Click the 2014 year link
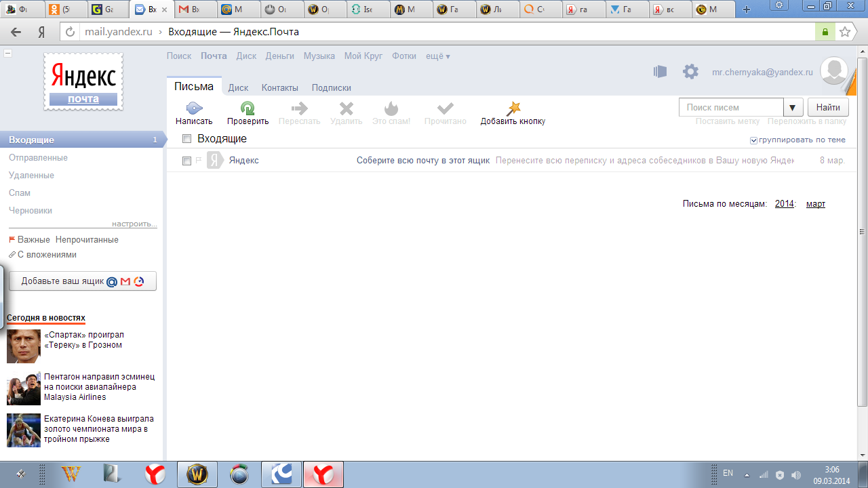 click(x=785, y=204)
